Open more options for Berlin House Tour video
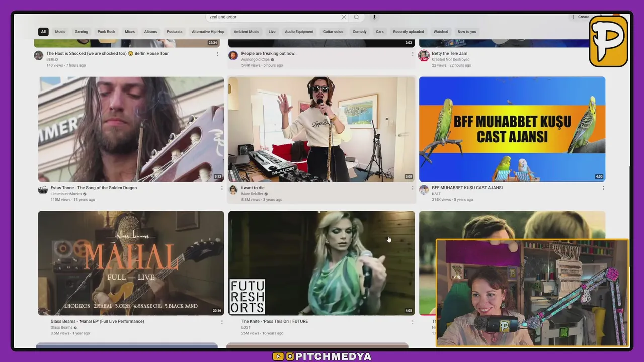 [218, 54]
